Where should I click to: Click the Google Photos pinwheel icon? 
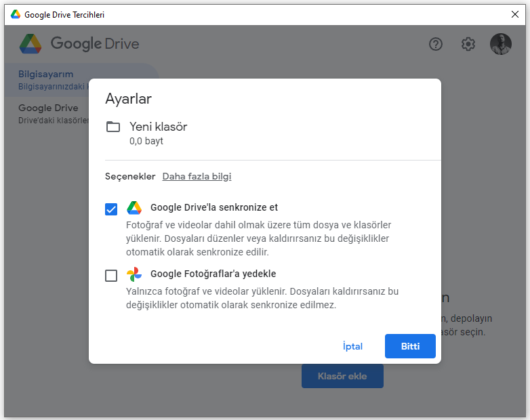(134, 274)
